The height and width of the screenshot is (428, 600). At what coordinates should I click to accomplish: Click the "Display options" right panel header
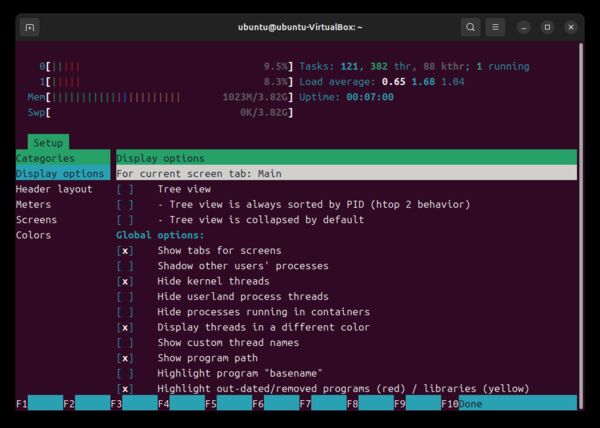tap(346, 158)
